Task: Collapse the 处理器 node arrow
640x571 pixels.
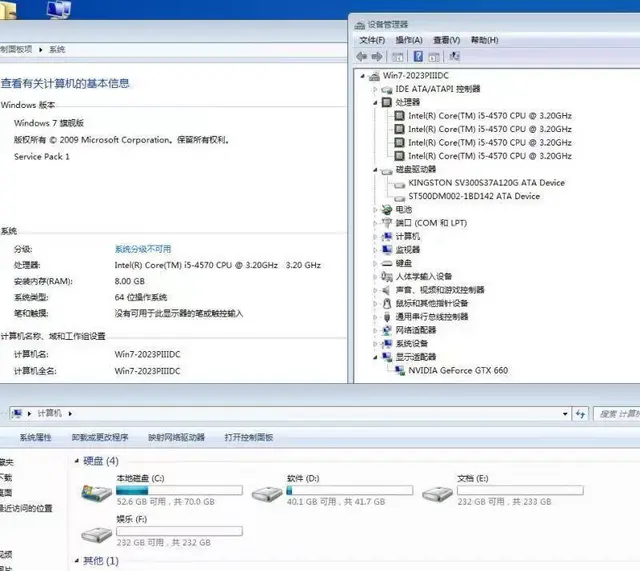Action: (x=375, y=102)
